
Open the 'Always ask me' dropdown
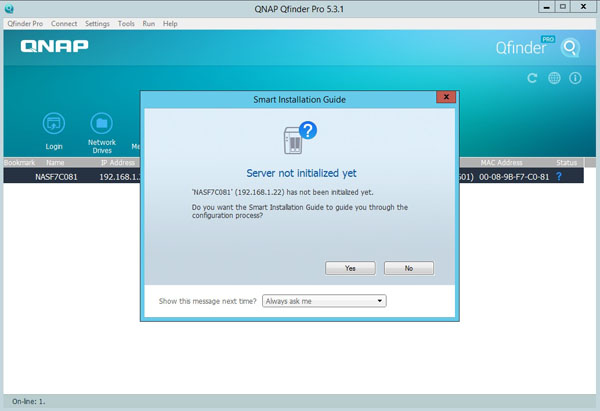pyautogui.click(x=324, y=301)
